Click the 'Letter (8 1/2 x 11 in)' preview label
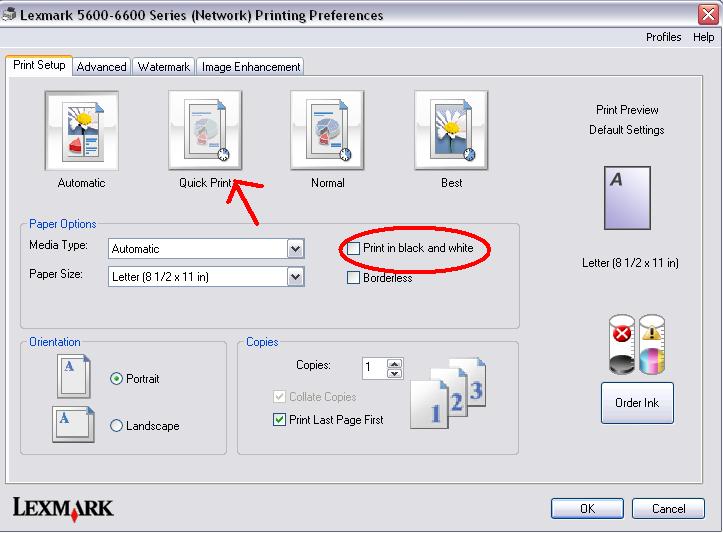Image resolution: width=723 pixels, height=533 pixels. pyautogui.click(x=630, y=263)
